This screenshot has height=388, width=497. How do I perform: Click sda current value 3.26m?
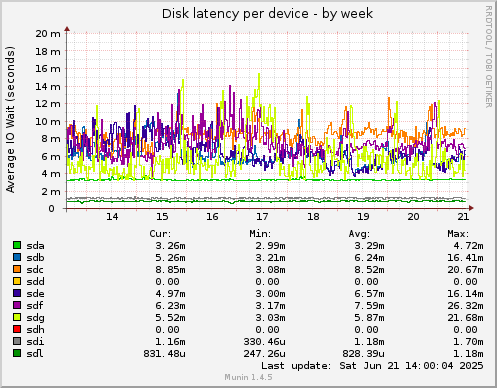(170, 246)
